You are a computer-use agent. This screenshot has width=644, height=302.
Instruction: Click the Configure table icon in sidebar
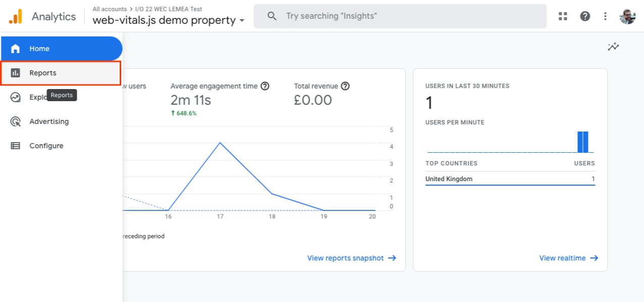coord(16,146)
